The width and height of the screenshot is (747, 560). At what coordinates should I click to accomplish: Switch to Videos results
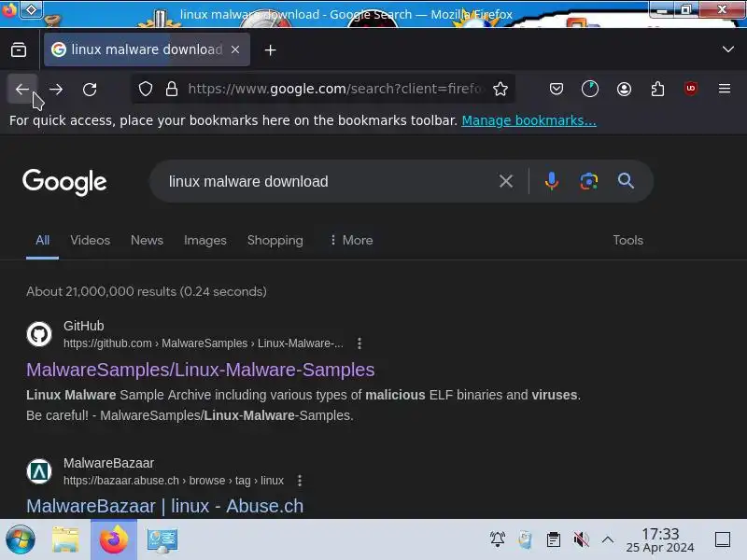[x=90, y=240]
